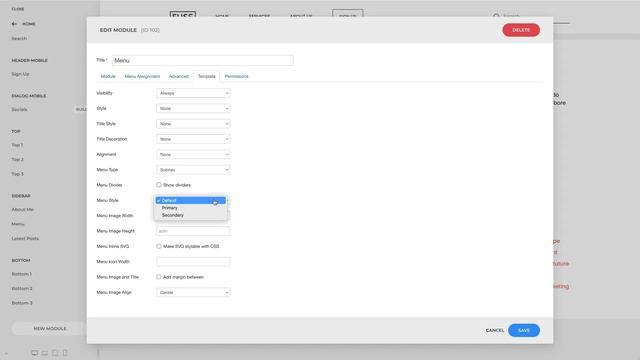
Task: Click the Title input field
Action: click(202, 60)
